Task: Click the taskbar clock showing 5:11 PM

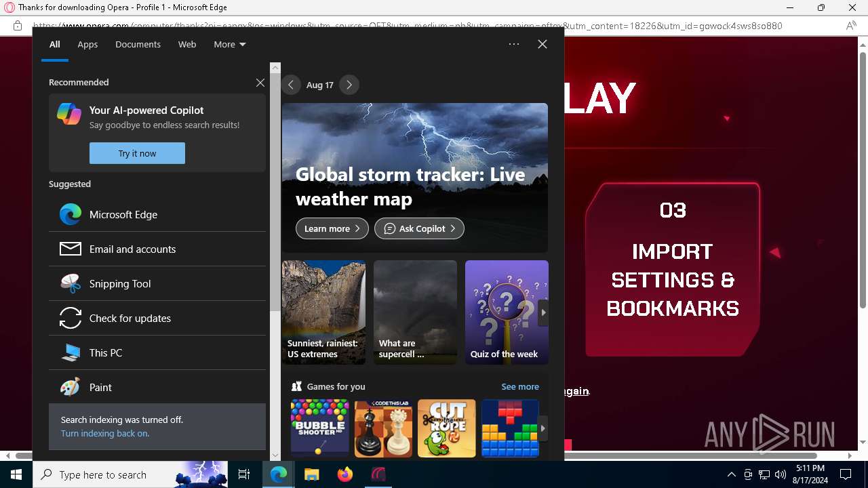Action: (810, 474)
